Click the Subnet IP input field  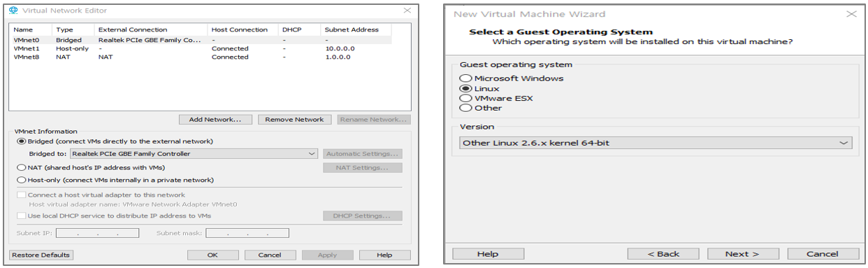point(98,233)
